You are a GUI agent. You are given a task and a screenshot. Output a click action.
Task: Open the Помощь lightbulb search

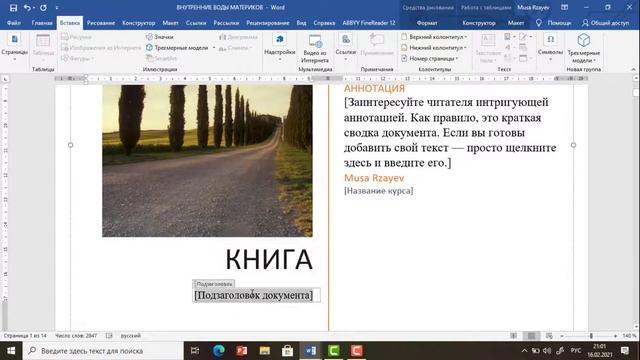553,23
